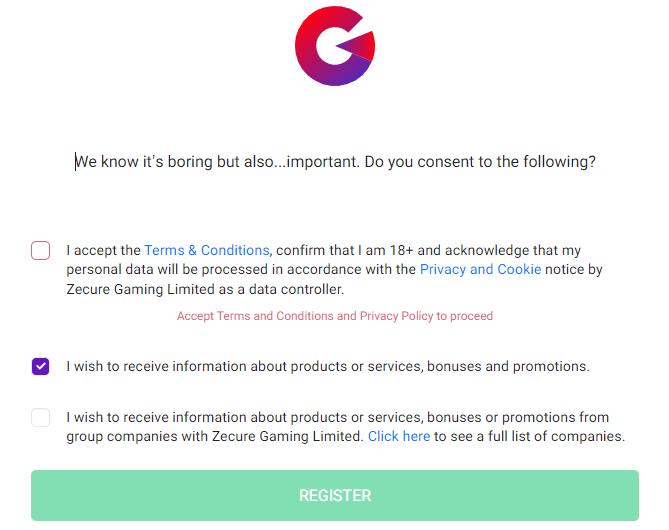The image size is (669, 530).
Task: Click 'Zecure Gaming Limited as a data controller' text
Action: 205,289
